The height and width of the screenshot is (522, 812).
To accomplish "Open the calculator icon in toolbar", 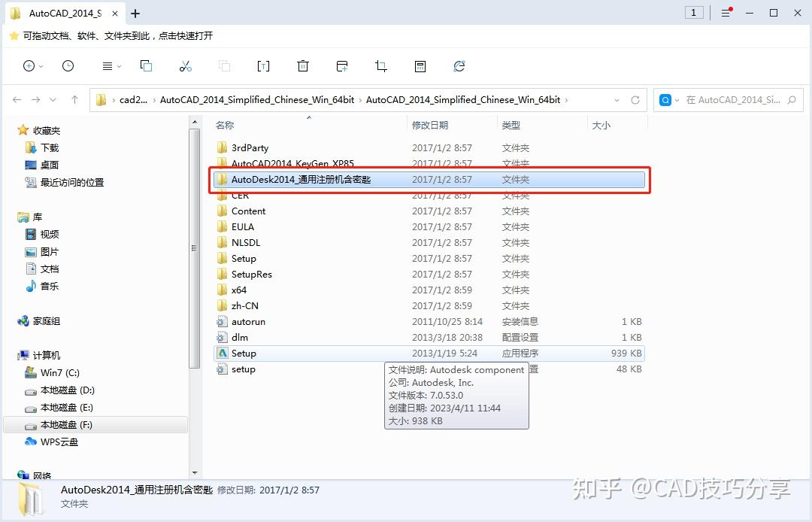I will (x=420, y=65).
